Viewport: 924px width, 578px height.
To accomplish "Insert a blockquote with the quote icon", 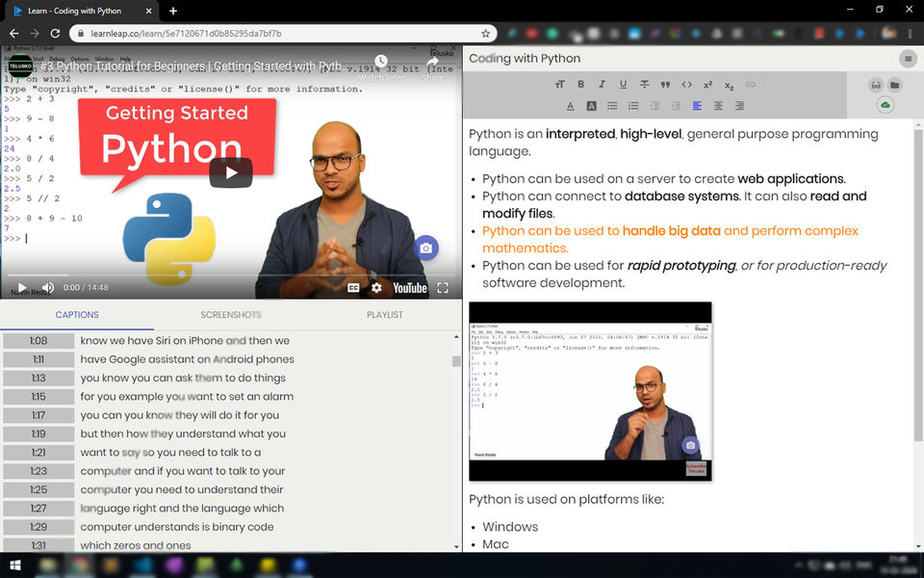I will pos(665,85).
